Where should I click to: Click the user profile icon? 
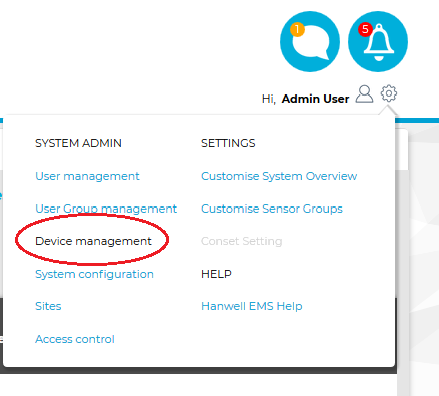tap(364, 94)
